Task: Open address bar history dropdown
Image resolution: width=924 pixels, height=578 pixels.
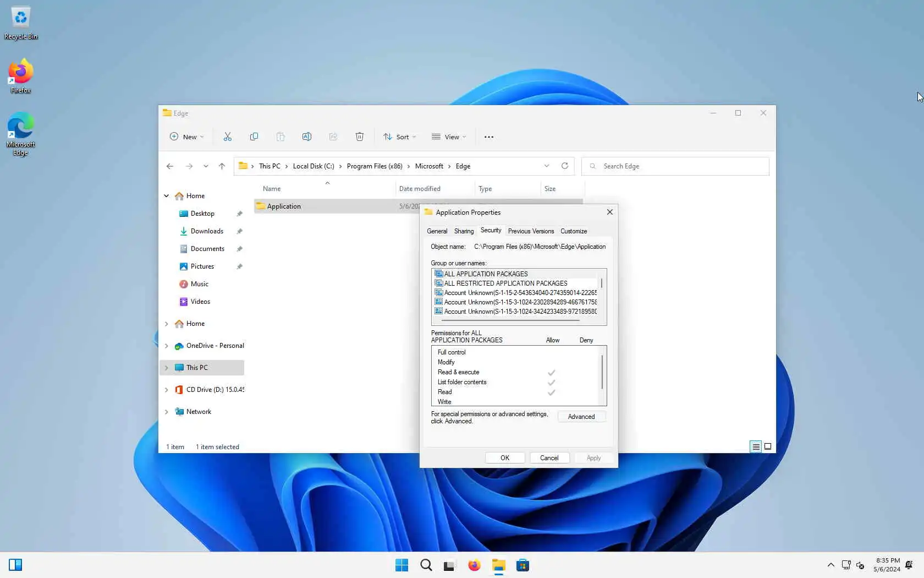Action: [547, 166]
